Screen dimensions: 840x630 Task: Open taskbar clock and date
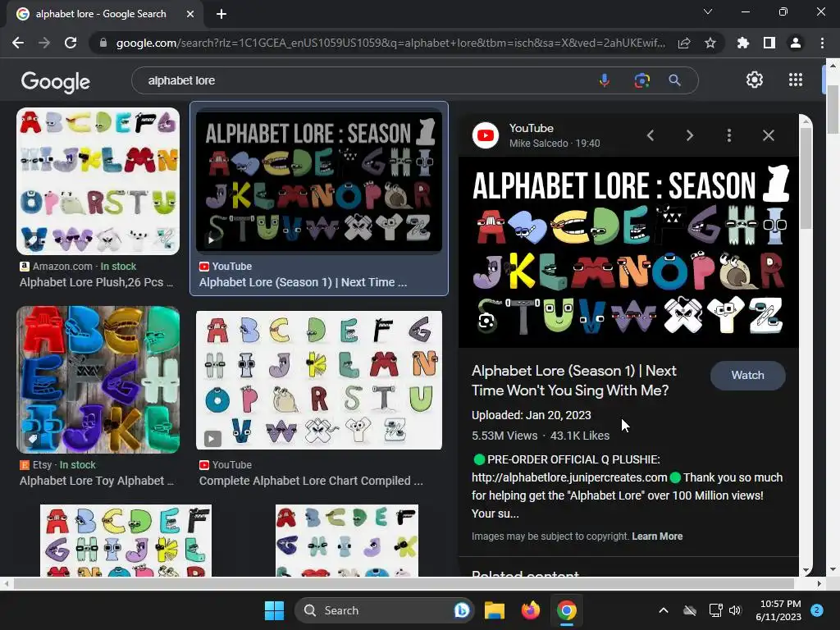click(778, 610)
